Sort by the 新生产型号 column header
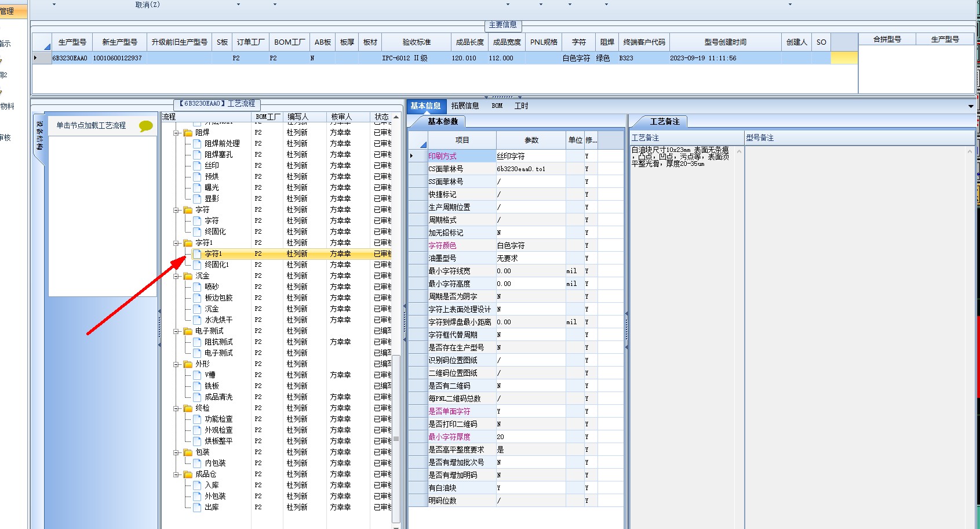This screenshot has height=529, width=980. click(120, 42)
